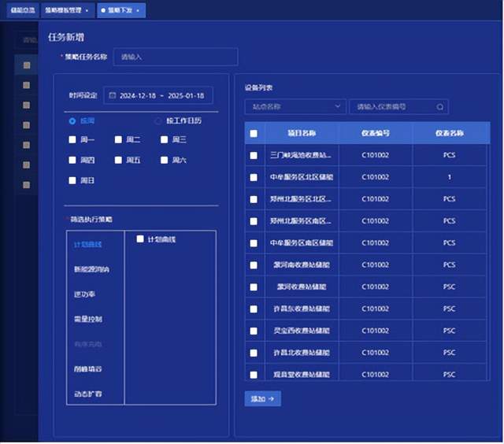Open the 站点名称 dropdown
Screen dimensions: 504x444
pyautogui.click(x=295, y=106)
